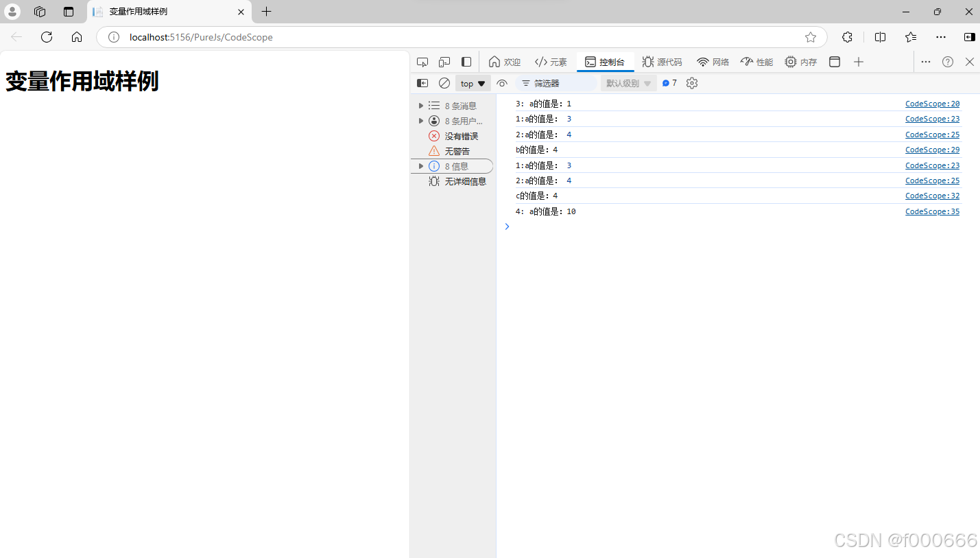This screenshot has width=980, height=558.
Task: Switch to the 元素 tab
Action: (x=551, y=62)
